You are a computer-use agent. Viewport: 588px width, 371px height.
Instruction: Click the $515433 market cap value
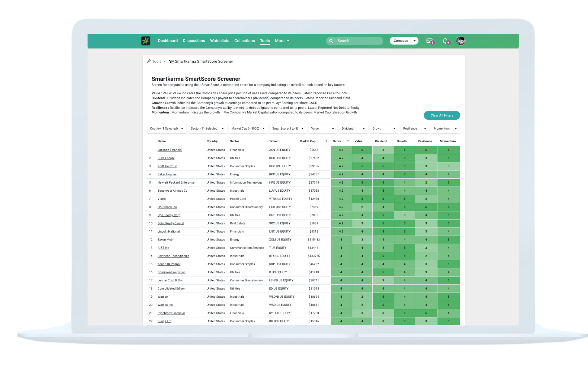[314, 240]
